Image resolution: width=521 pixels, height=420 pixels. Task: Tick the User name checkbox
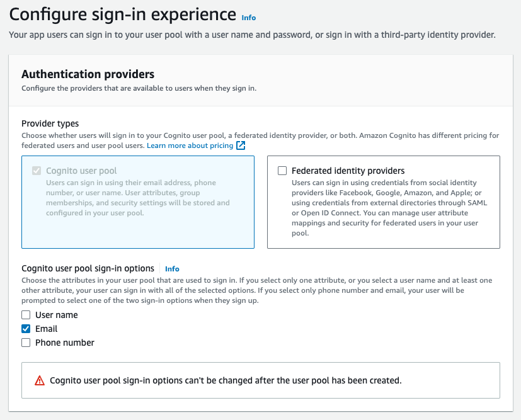(26, 315)
